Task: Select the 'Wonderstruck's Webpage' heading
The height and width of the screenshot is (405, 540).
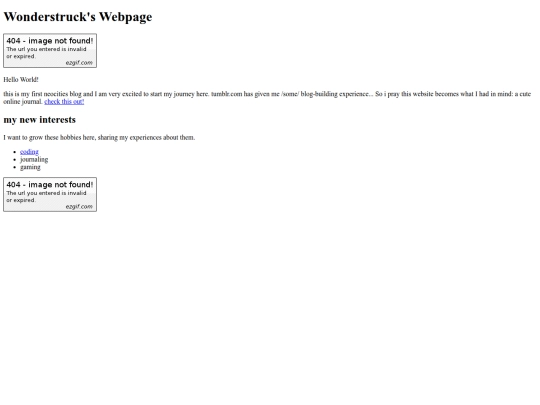Action: tap(78, 17)
